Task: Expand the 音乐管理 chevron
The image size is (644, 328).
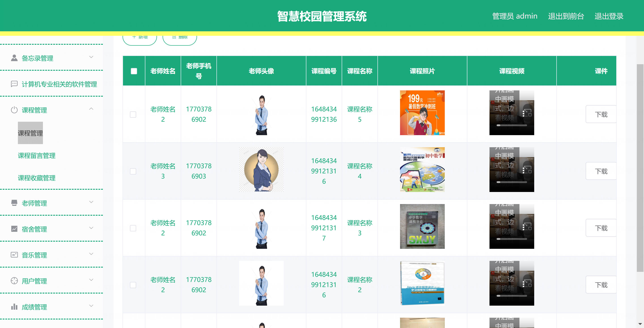Action: 91,254
